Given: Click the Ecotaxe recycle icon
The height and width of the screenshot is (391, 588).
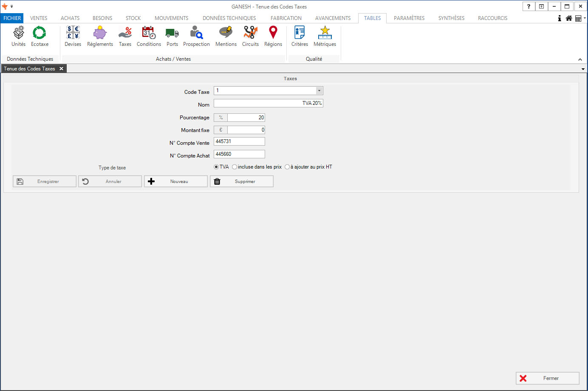Looking at the screenshot, I should pyautogui.click(x=40, y=33).
